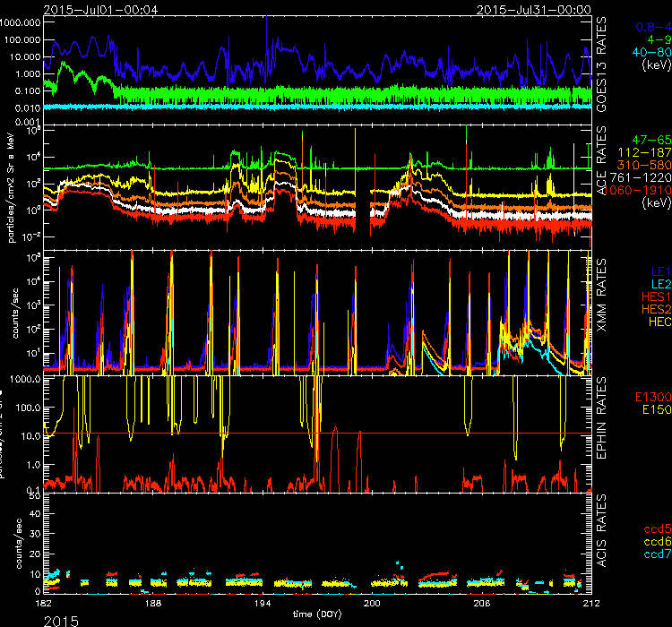This screenshot has width=672, height=627.
Task: Select the blue 0.8-4 GOES legend entry
Action: [650, 28]
